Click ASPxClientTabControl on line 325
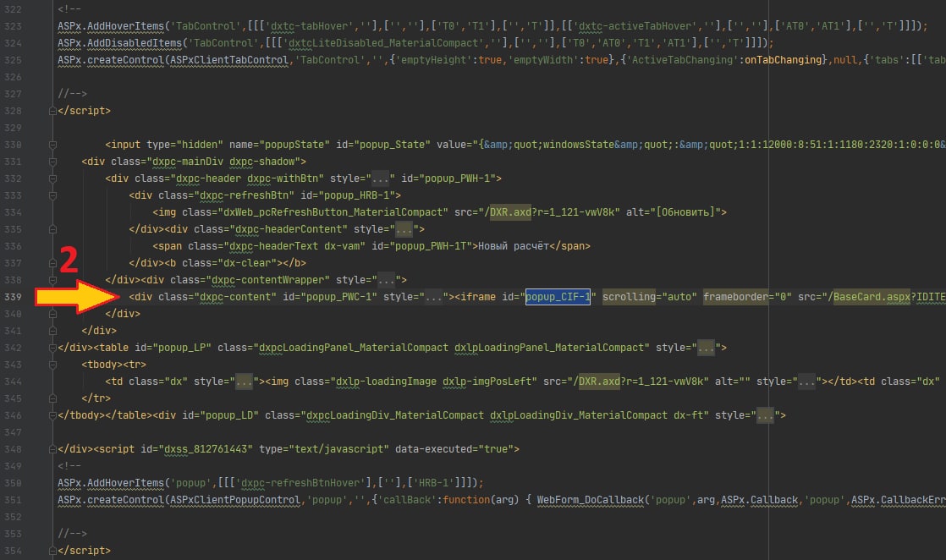Screen dimensions: 946x560 tap(229, 60)
